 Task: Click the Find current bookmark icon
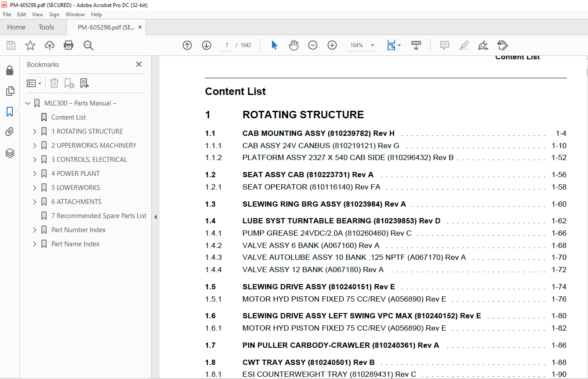84,83
